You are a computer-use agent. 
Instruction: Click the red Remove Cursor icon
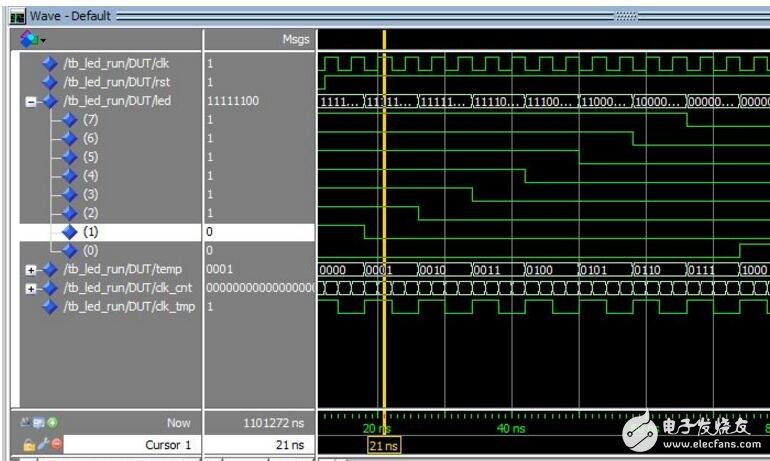56,444
